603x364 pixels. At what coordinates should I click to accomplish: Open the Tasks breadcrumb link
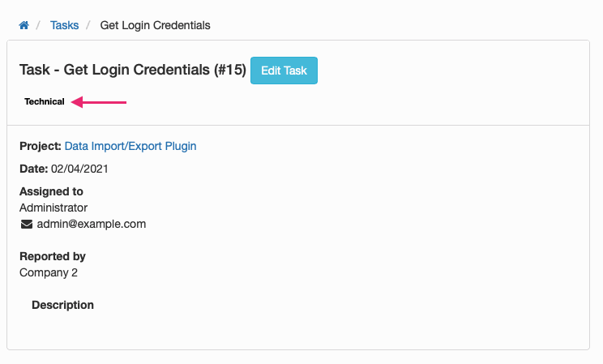coord(64,25)
